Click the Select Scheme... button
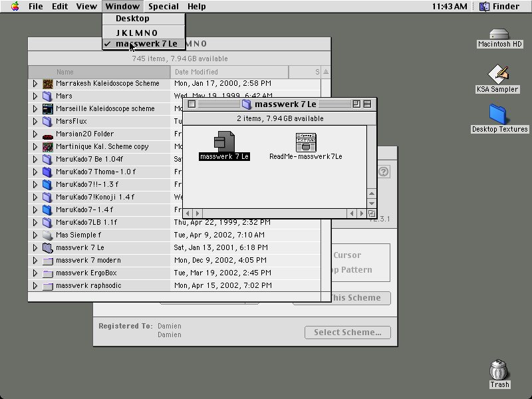The height and width of the screenshot is (399, 532). 348,332
